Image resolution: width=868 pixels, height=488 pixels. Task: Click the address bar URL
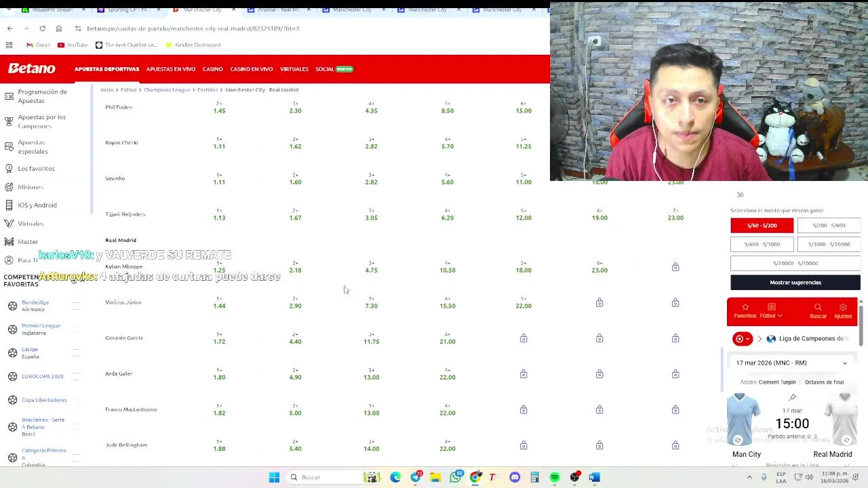tap(193, 28)
